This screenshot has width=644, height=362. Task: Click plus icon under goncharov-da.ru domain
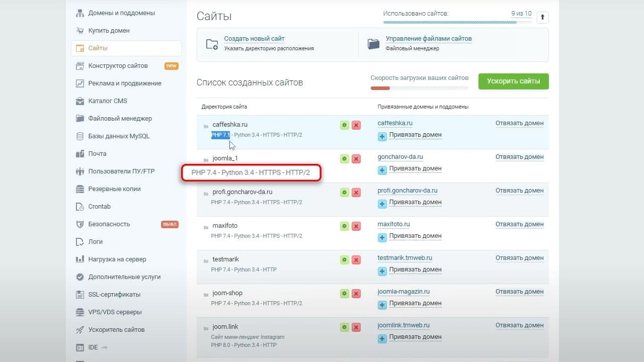[382, 170]
